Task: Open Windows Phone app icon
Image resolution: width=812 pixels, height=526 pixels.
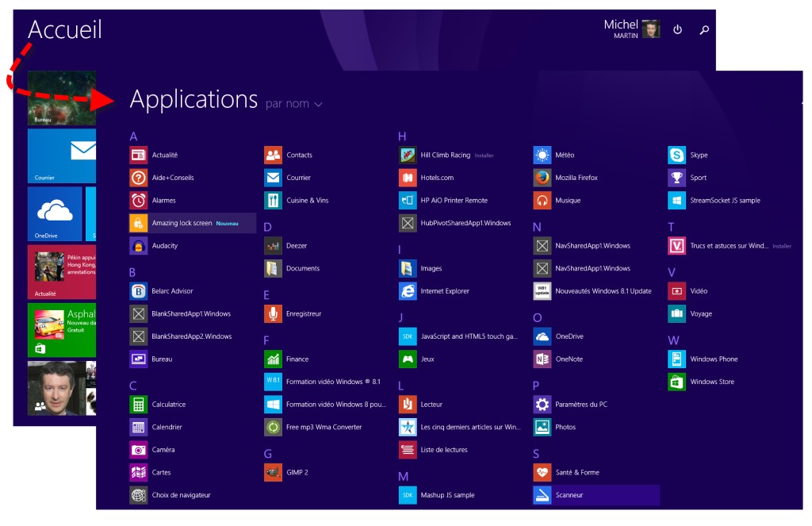Action: (x=677, y=359)
